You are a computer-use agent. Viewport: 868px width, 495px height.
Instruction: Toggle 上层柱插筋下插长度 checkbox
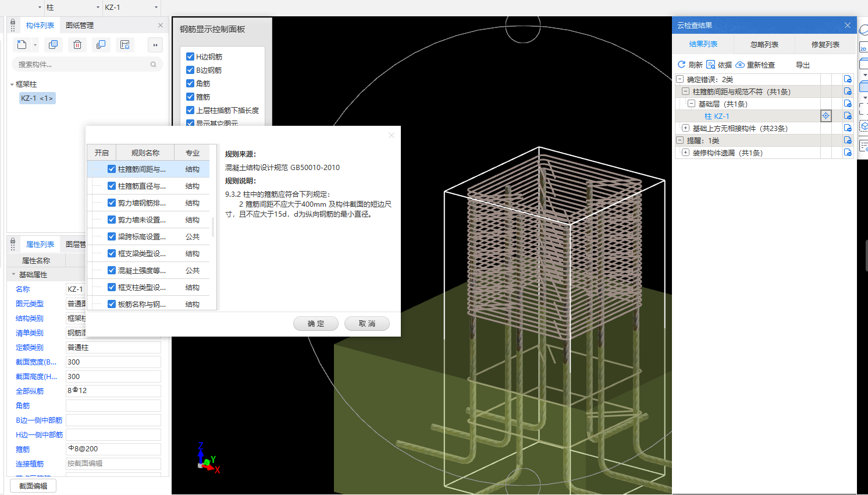[x=190, y=110]
